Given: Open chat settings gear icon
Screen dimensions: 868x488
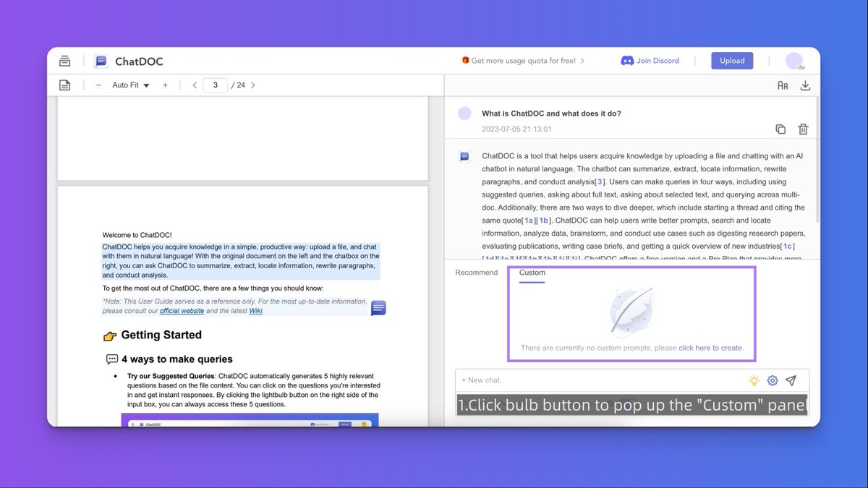Looking at the screenshot, I should click(x=773, y=380).
